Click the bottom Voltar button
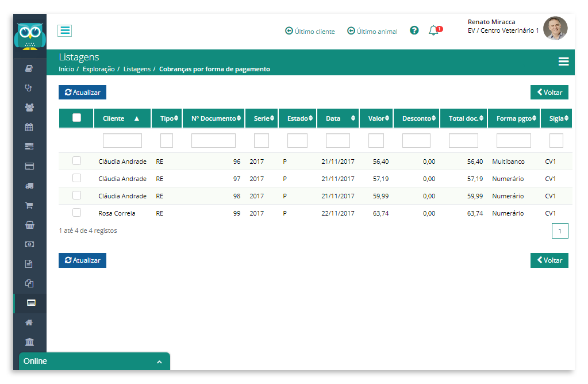Image resolution: width=588 pixels, height=384 pixels. point(549,260)
